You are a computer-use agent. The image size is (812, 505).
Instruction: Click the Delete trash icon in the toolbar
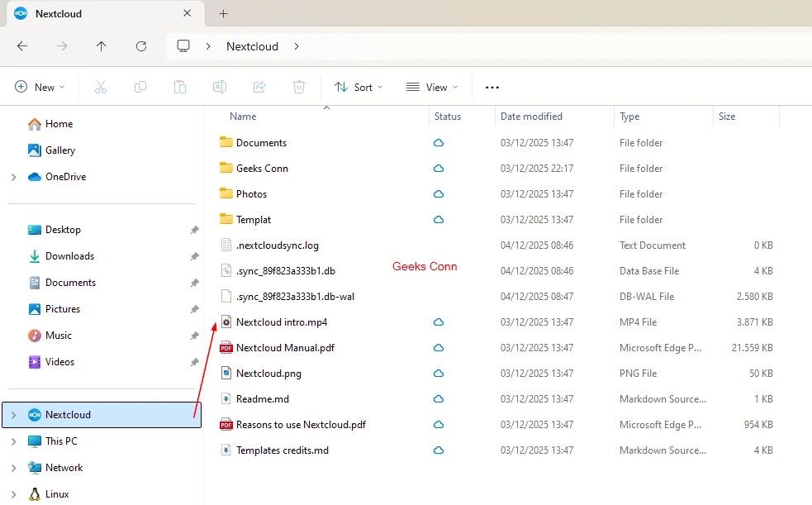click(x=298, y=86)
